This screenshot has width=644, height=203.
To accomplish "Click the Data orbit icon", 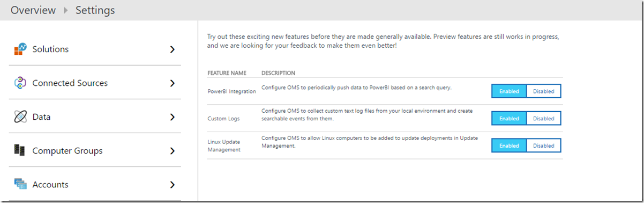I will coord(20,117).
